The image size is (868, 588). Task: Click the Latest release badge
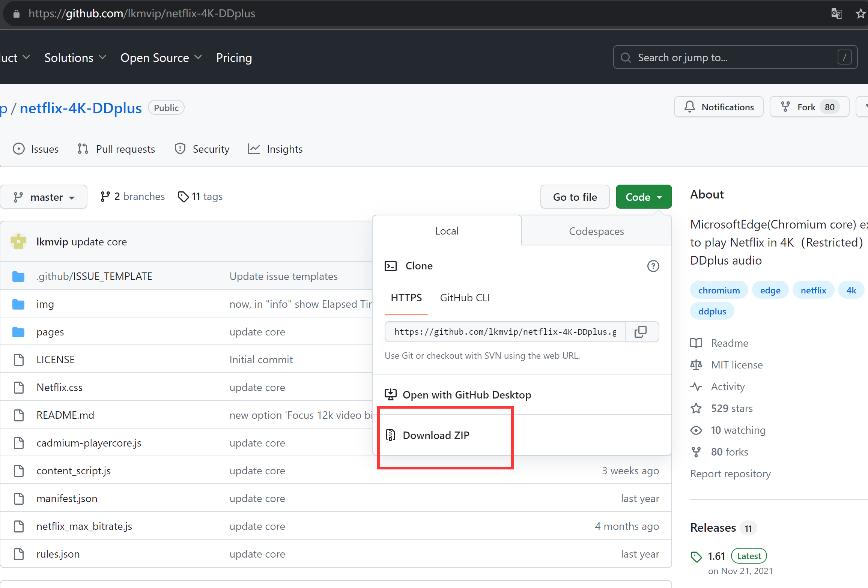pyautogui.click(x=749, y=556)
